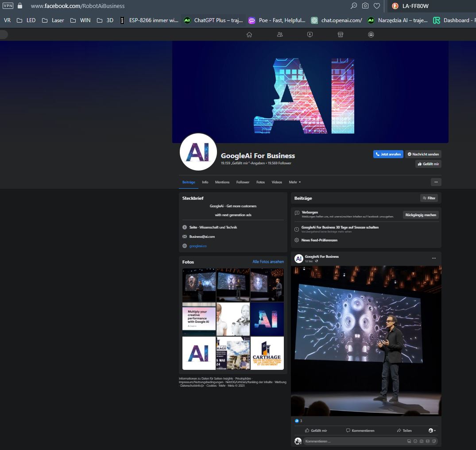Open the Poe - Fast, Helpful bookmark
Screen dimensions: 476x450
(277, 20)
